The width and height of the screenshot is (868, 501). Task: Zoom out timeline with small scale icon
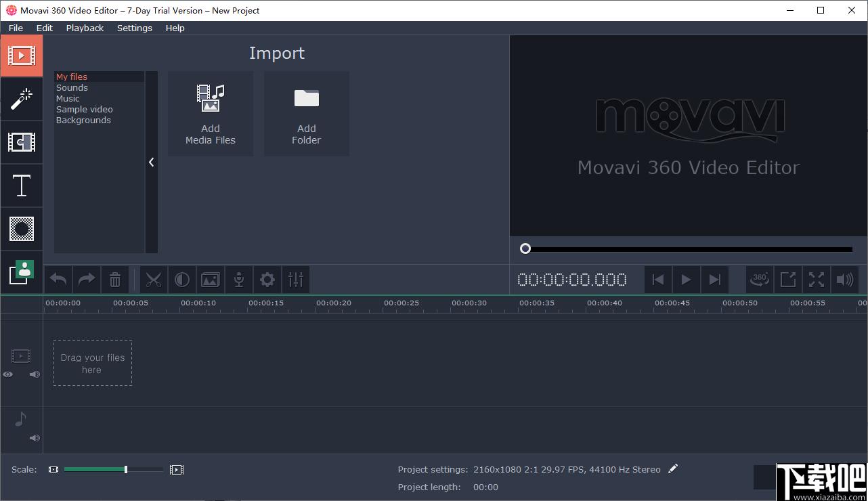[53, 469]
